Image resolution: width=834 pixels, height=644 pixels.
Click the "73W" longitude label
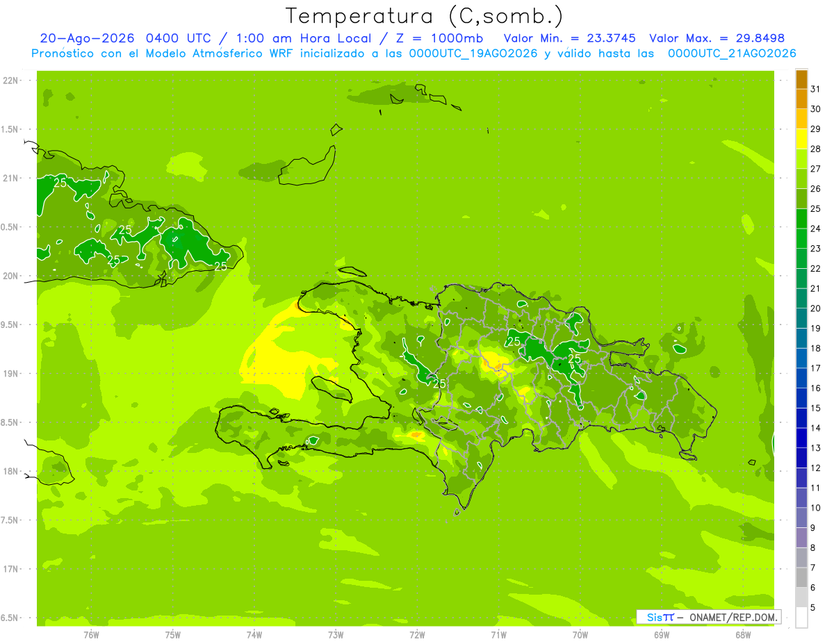[336, 635]
